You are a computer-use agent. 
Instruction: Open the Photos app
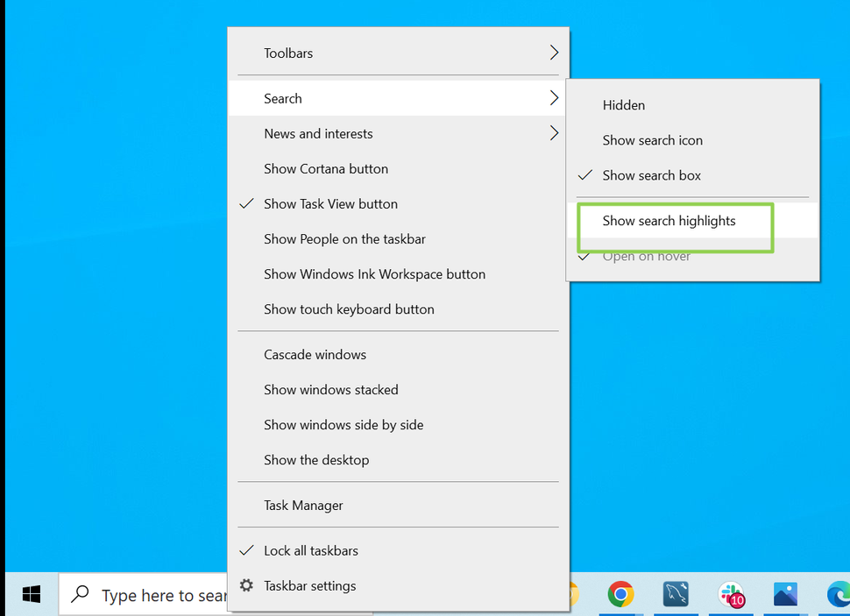pos(786,593)
